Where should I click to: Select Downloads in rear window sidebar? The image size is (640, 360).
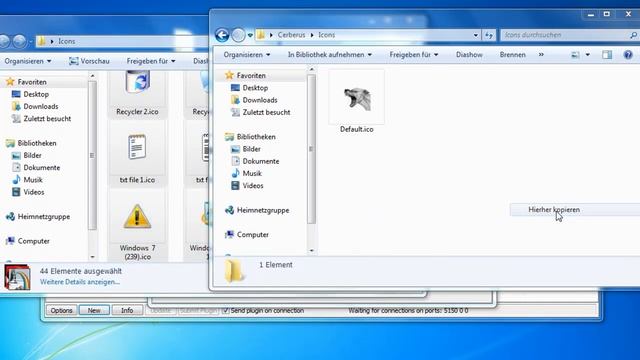(35, 107)
